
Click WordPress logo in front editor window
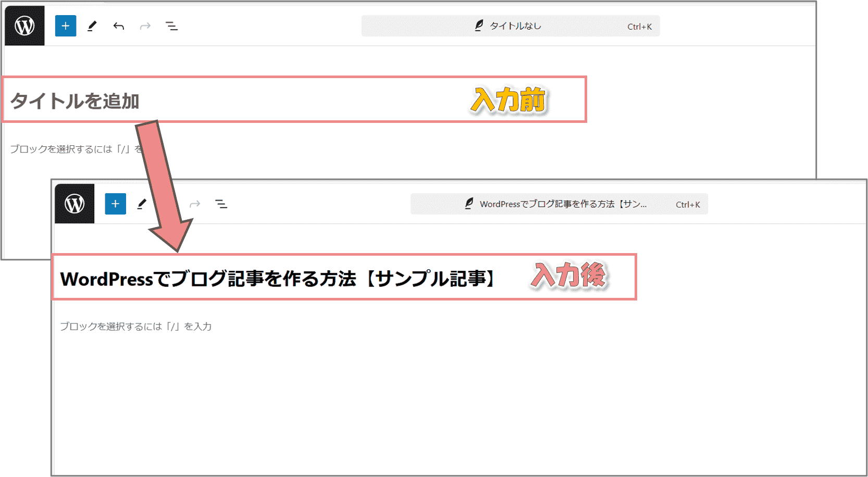click(x=75, y=204)
